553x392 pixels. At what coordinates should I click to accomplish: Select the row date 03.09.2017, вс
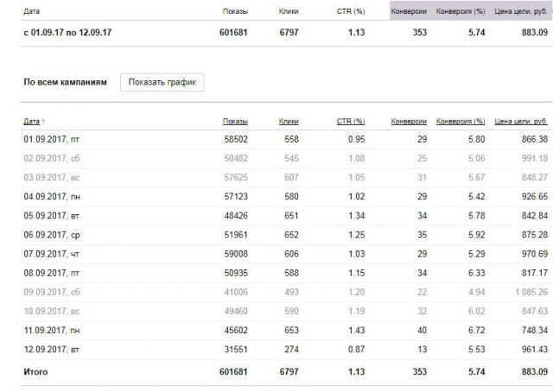coord(52,177)
